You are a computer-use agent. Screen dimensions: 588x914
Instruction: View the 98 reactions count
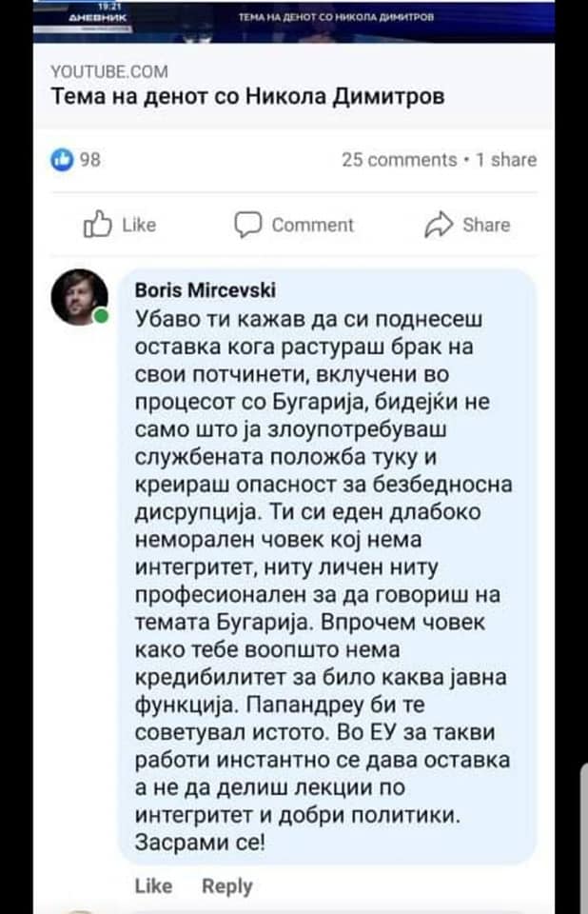point(90,160)
